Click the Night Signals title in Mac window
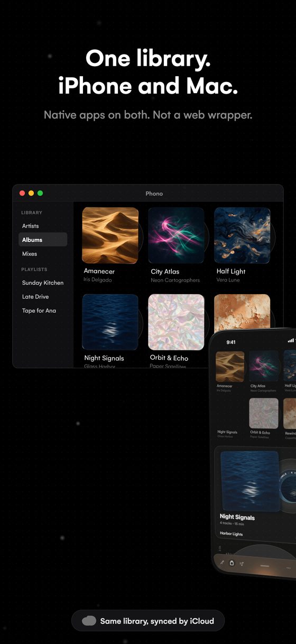The height and width of the screenshot is (644, 296). [x=104, y=358]
